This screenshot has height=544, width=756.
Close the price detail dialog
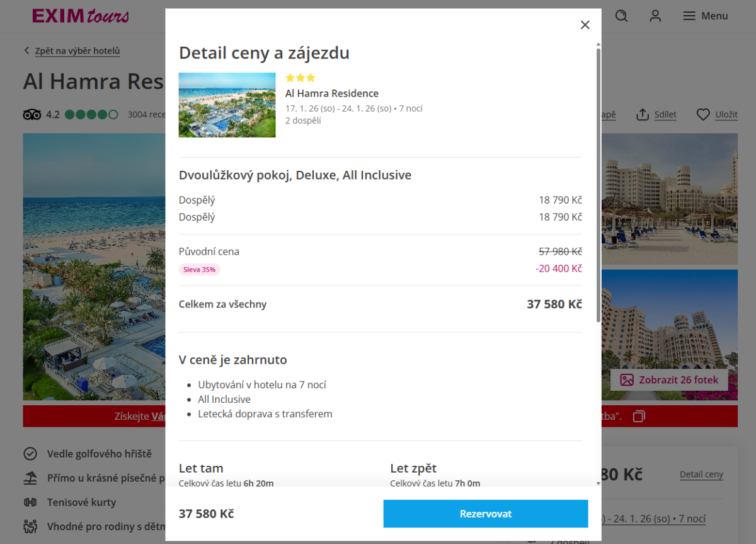(585, 25)
